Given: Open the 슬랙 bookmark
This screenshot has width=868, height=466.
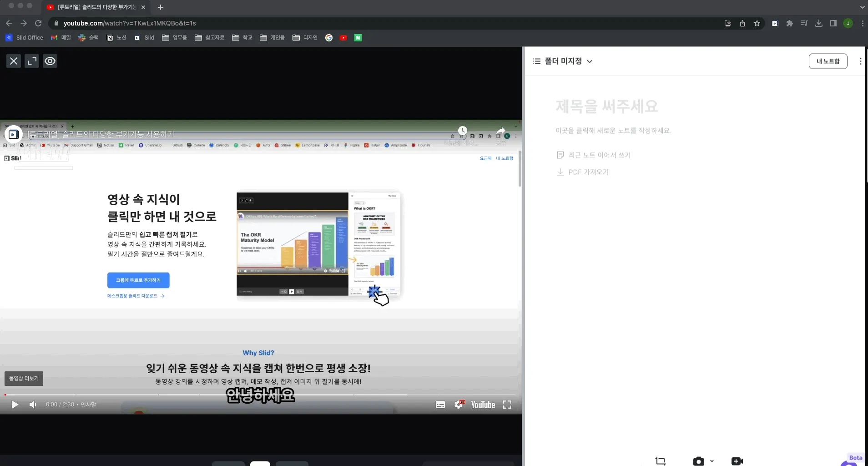Looking at the screenshot, I should pos(89,38).
